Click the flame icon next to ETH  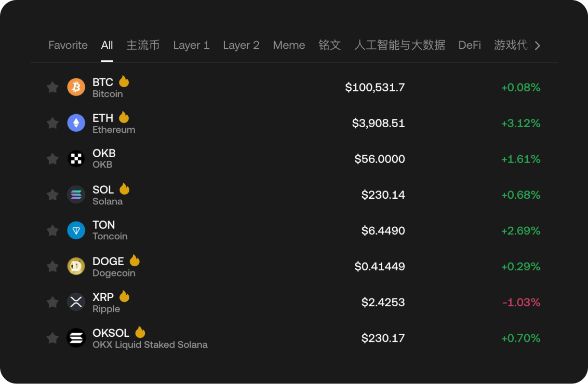coord(125,117)
